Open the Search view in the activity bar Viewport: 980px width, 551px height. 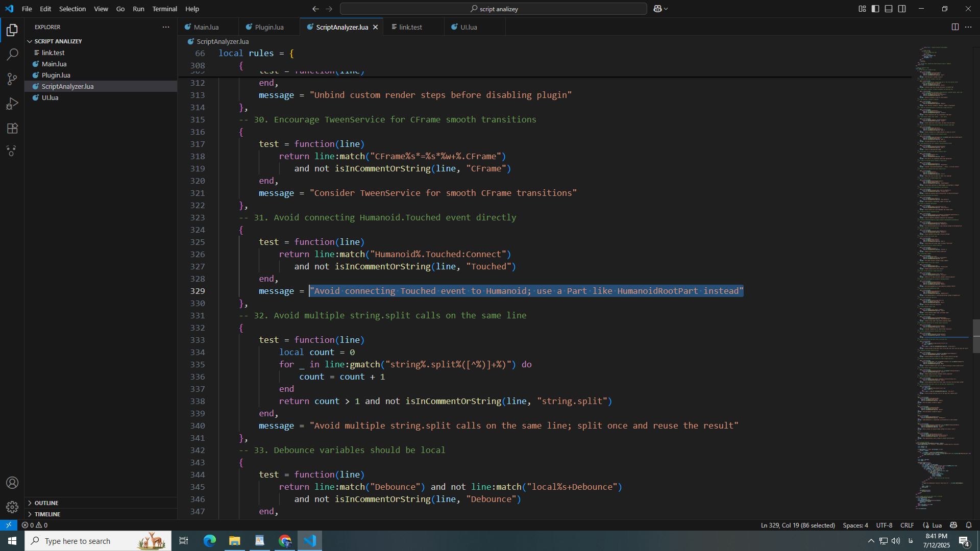point(12,54)
